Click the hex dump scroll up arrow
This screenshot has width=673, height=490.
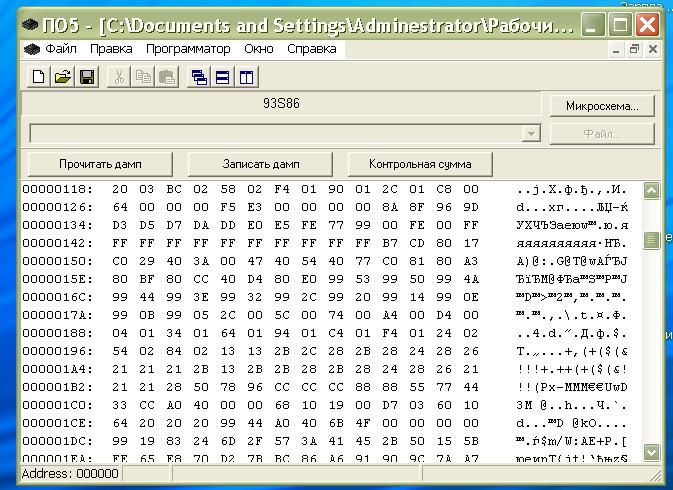click(651, 191)
